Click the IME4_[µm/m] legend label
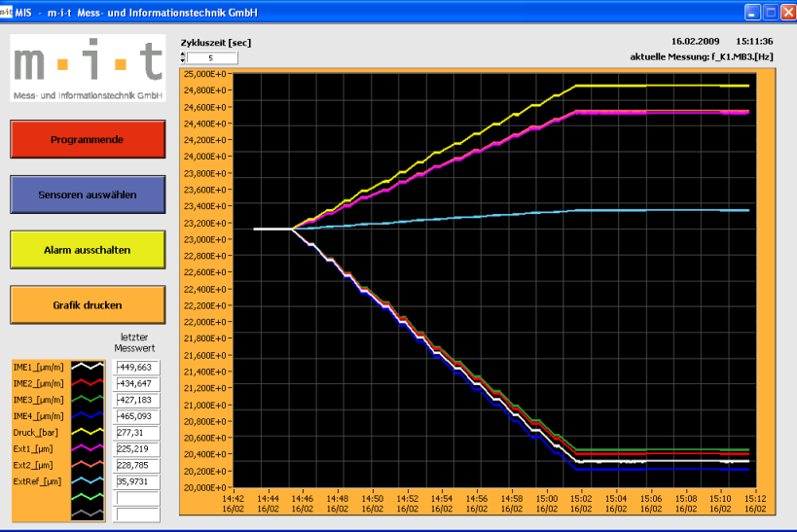Screen dimensions: 797x532 [39, 416]
